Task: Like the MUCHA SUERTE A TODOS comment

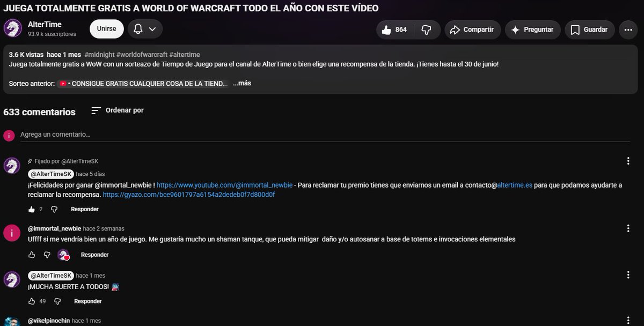Action: pyautogui.click(x=31, y=301)
